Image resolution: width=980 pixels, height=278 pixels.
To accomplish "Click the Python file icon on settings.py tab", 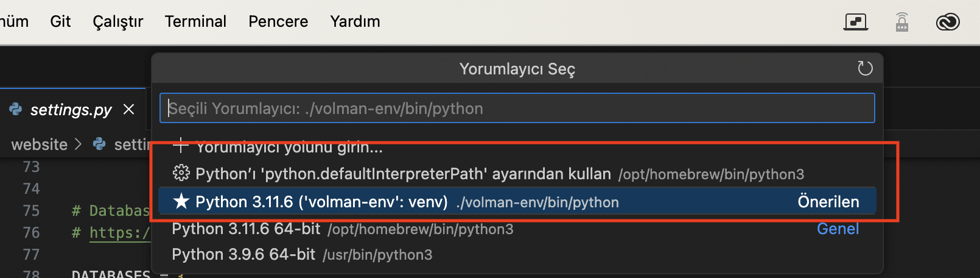I will (x=16, y=109).
